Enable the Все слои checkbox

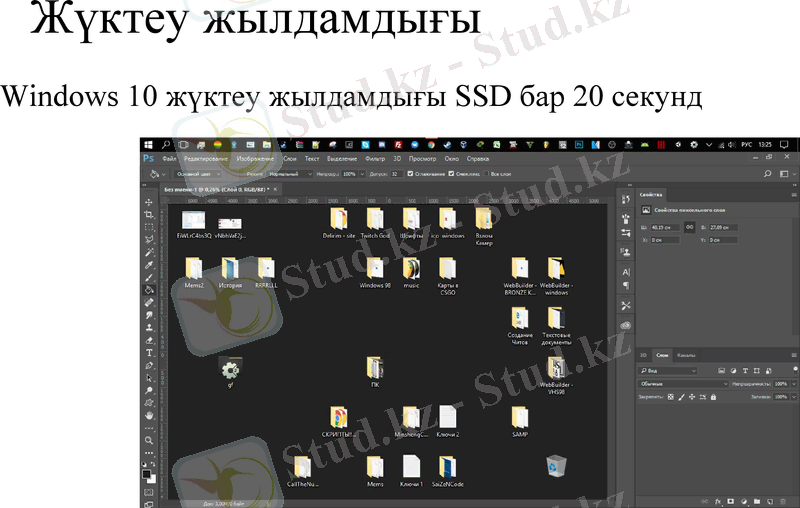pyautogui.click(x=486, y=174)
